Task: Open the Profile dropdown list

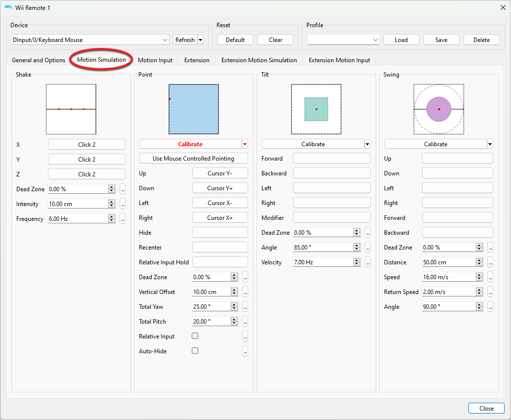Action: [376, 40]
